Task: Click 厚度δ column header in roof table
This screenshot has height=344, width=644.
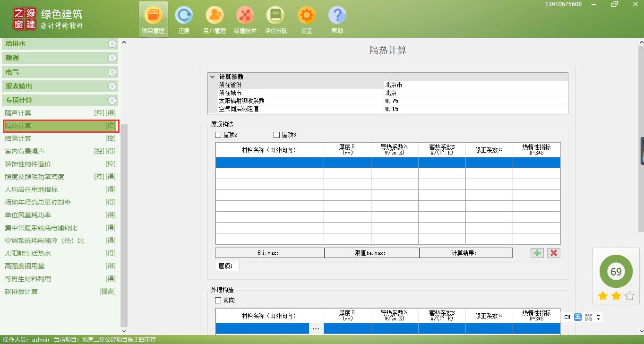Action: (x=347, y=150)
